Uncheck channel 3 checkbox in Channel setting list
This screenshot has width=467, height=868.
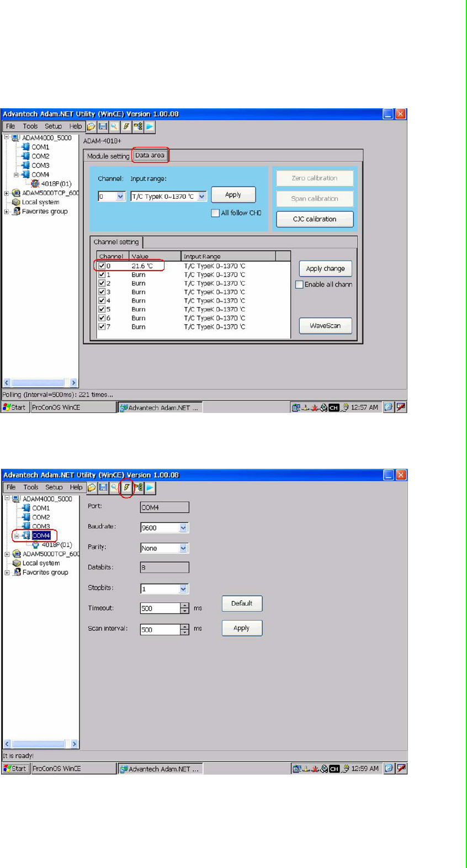(x=102, y=292)
